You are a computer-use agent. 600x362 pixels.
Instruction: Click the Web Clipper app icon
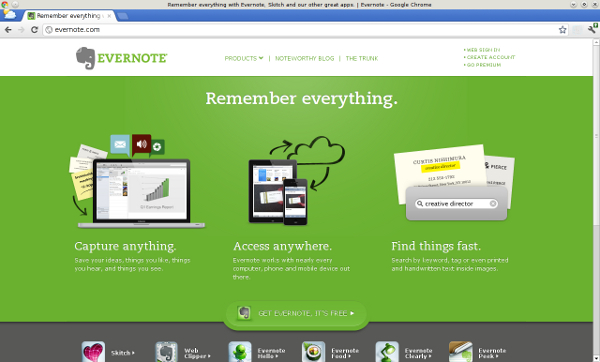pyautogui.click(x=166, y=352)
